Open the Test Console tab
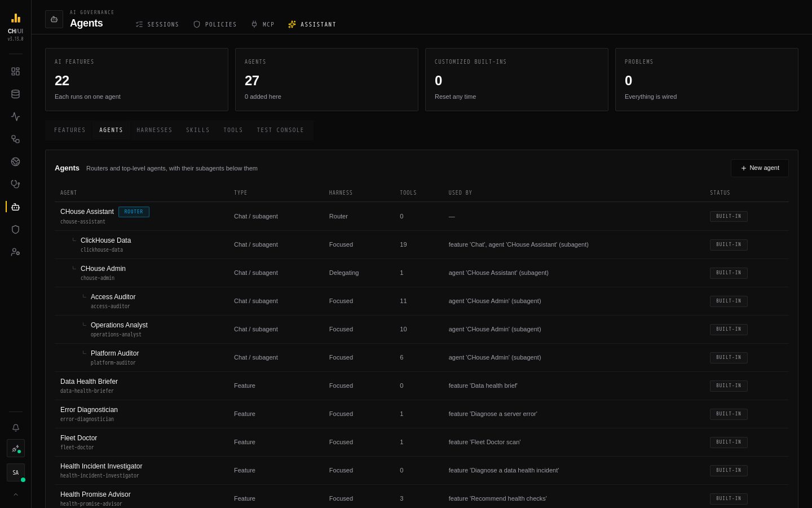812x508 pixels. [x=280, y=130]
